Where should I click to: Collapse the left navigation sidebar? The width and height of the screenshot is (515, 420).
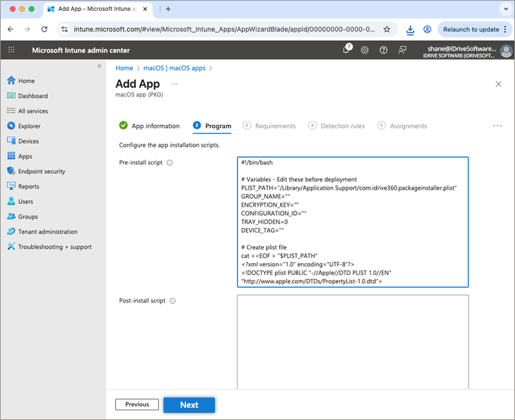click(99, 66)
